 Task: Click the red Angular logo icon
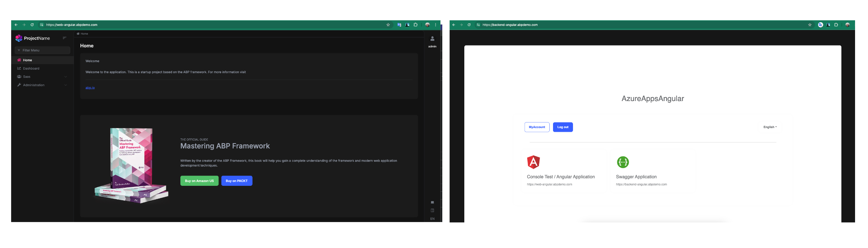[x=533, y=162]
